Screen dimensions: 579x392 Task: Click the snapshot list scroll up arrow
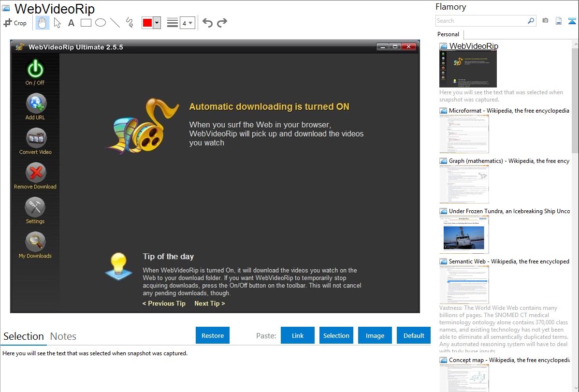pos(575,44)
